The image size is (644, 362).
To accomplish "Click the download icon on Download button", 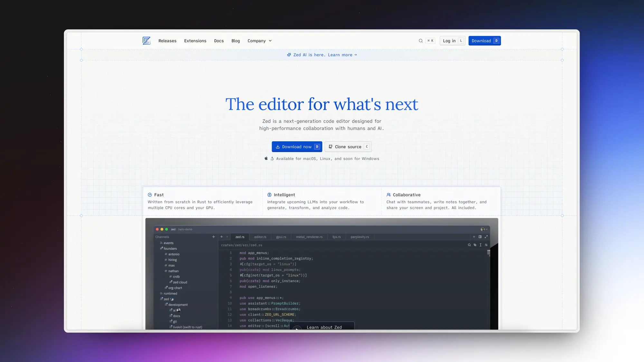I will point(277,146).
